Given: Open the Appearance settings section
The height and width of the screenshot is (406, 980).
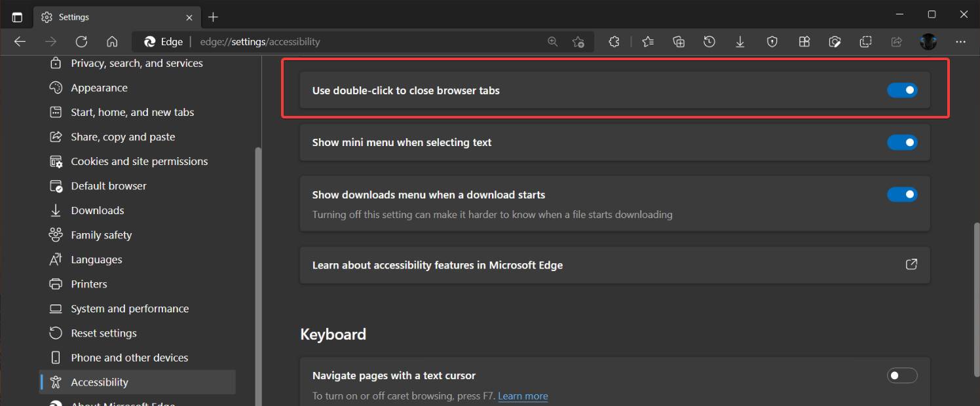Looking at the screenshot, I should tap(99, 87).
